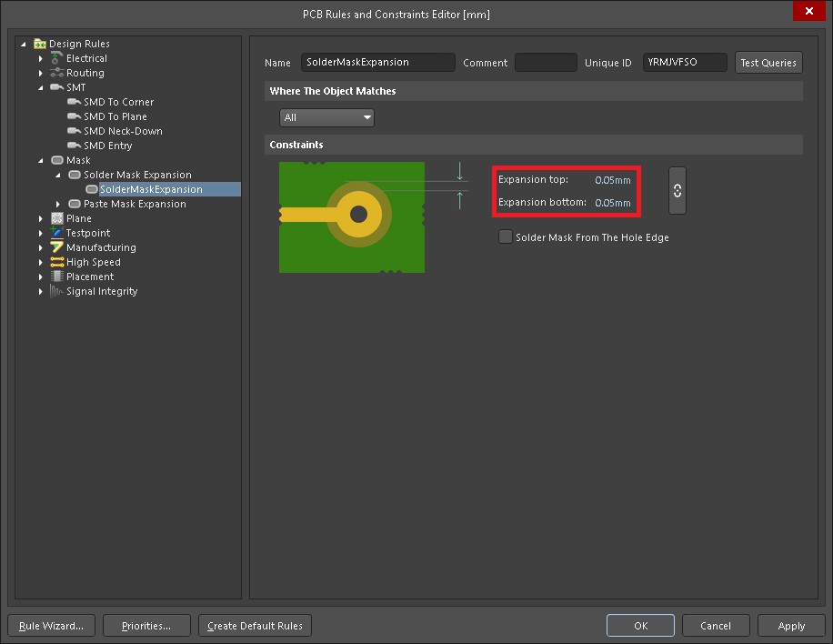Click the Paste Mask Expansion icon
The width and height of the screenshot is (833, 644).
point(75,204)
